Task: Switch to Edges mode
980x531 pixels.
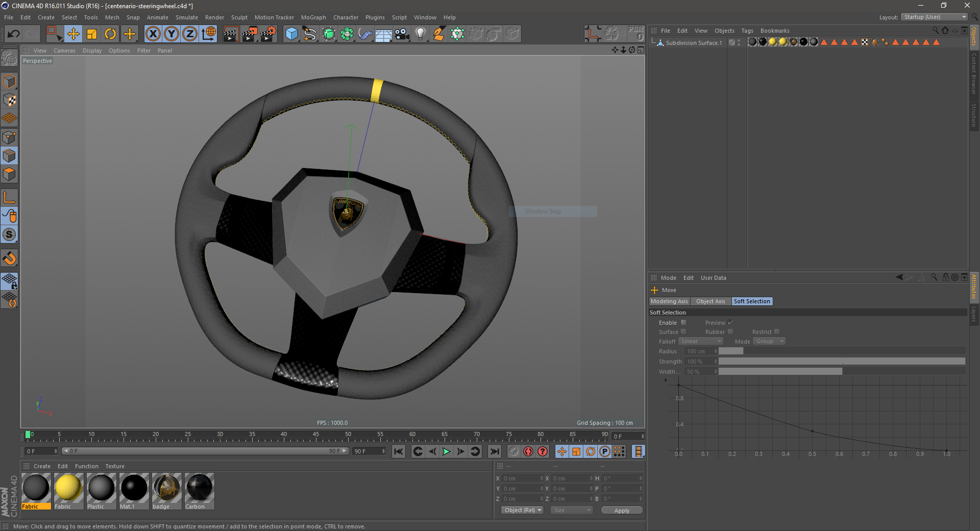Action: [x=9, y=156]
